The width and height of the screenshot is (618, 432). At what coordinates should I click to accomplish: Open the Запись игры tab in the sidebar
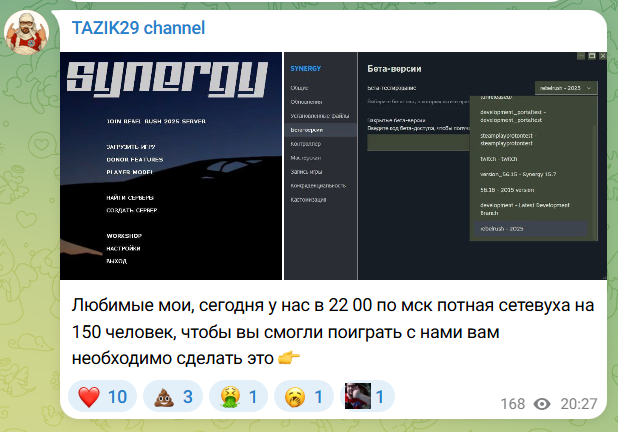tap(306, 172)
